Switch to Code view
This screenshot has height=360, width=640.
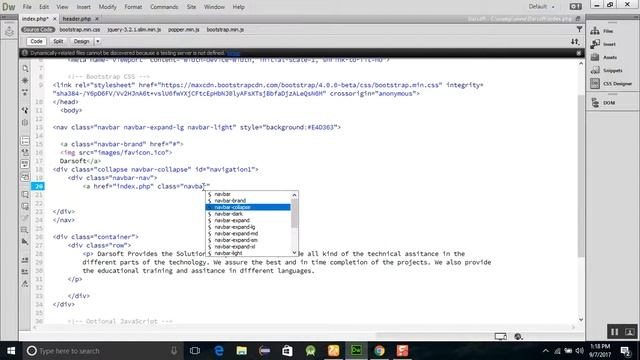click(x=36, y=41)
